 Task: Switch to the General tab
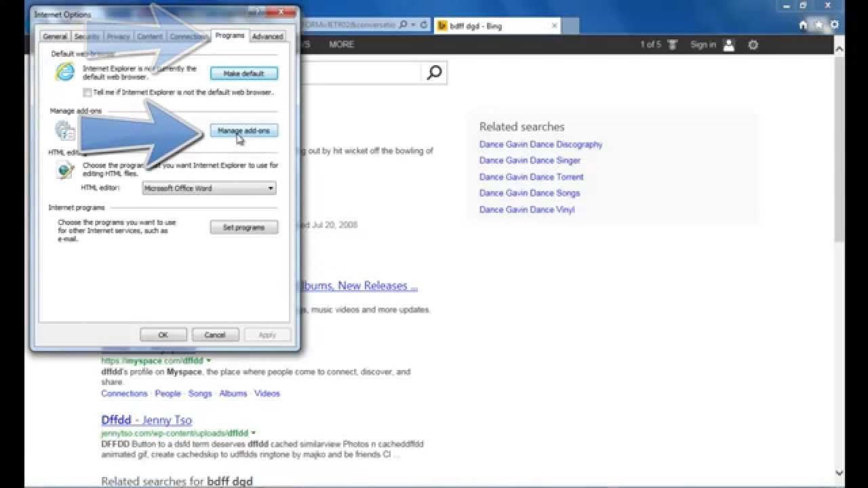coord(55,37)
